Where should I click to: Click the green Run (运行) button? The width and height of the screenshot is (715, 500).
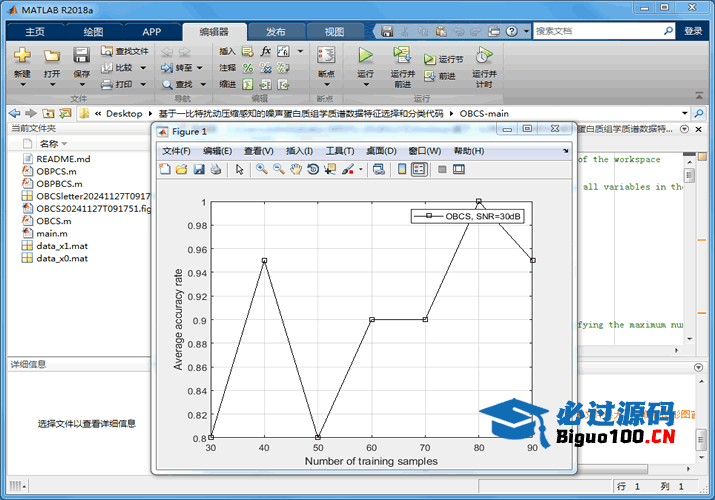pos(365,56)
